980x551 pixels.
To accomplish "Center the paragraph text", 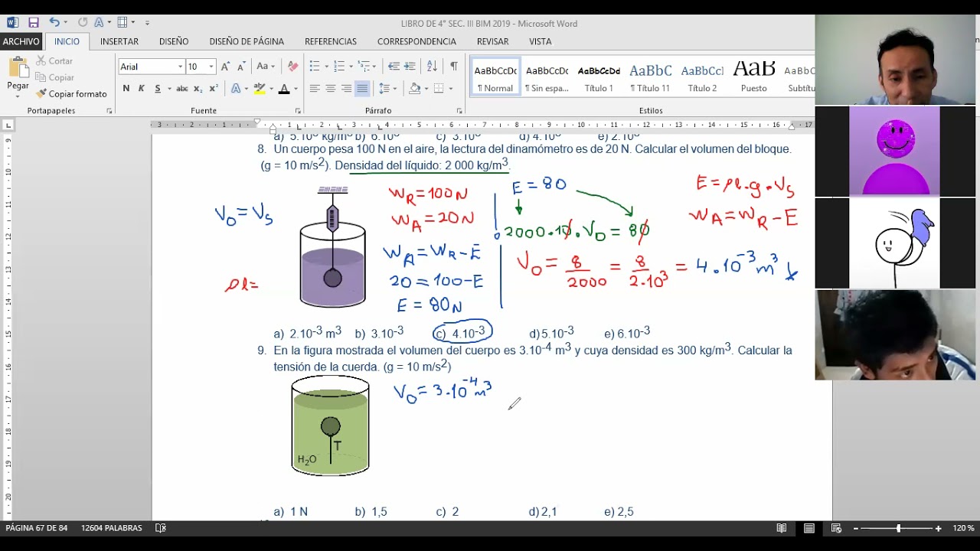I will pyautogui.click(x=330, y=89).
